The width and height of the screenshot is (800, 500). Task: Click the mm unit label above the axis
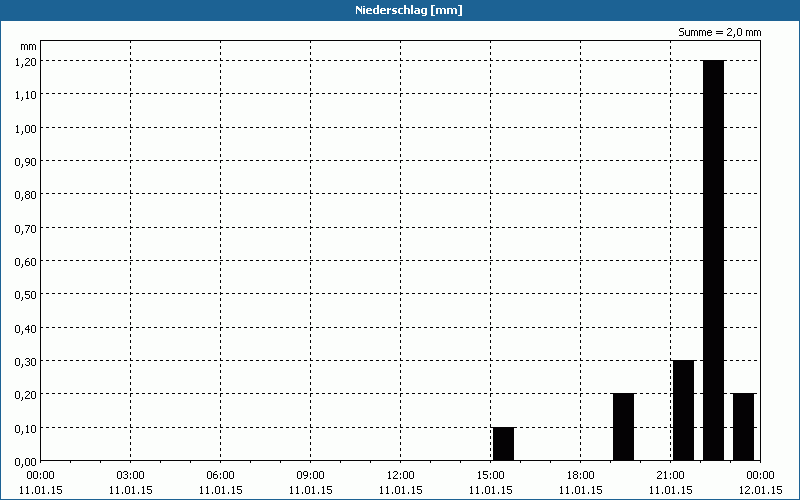point(29,46)
